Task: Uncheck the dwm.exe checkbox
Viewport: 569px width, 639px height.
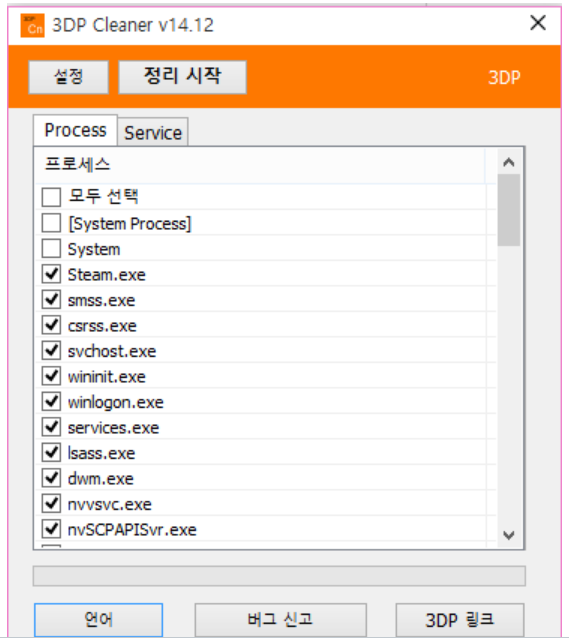Action: (x=51, y=478)
